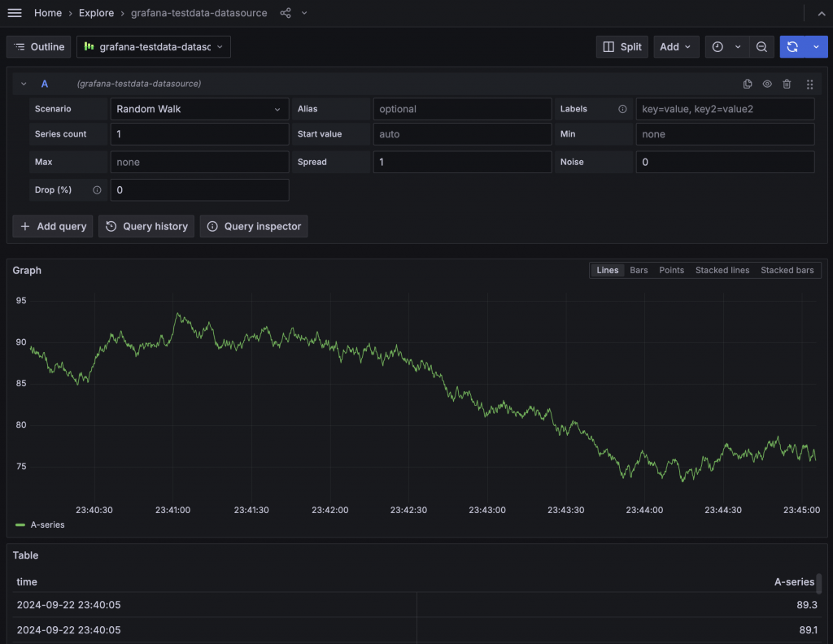Go to Explore breadcrumb
The image size is (833, 644).
coord(96,13)
